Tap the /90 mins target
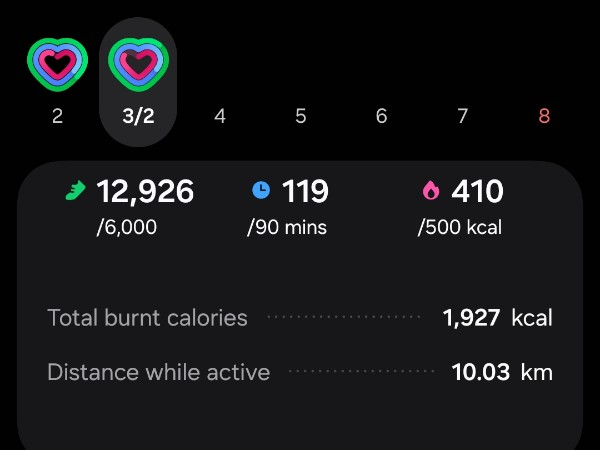 click(x=288, y=227)
